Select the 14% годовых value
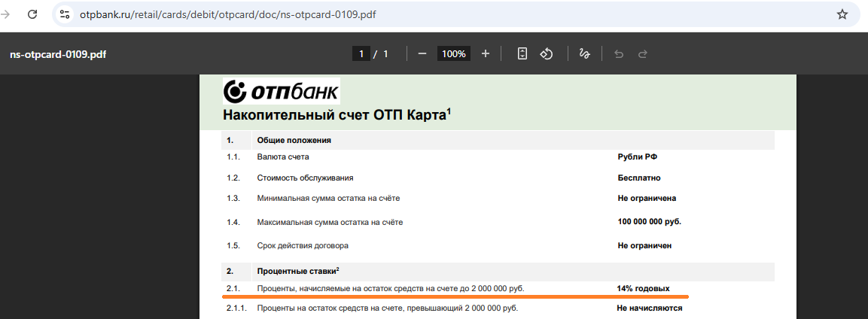The height and width of the screenshot is (319, 868). (x=643, y=289)
